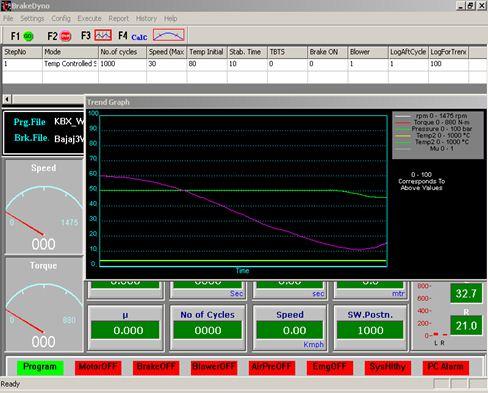This screenshot has height=393, width=488.
Task: Click the Speed gauge dial
Action: point(44,210)
